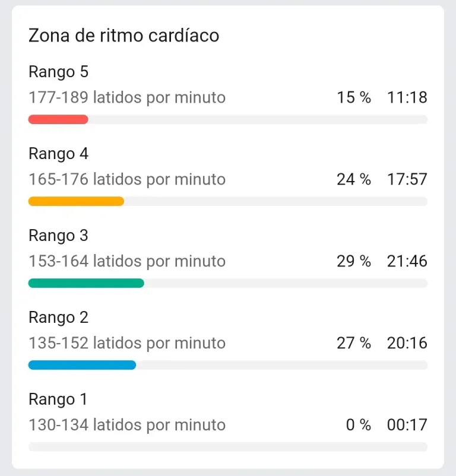Click the 15 % value
This screenshot has width=456, height=476.
(x=354, y=98)
